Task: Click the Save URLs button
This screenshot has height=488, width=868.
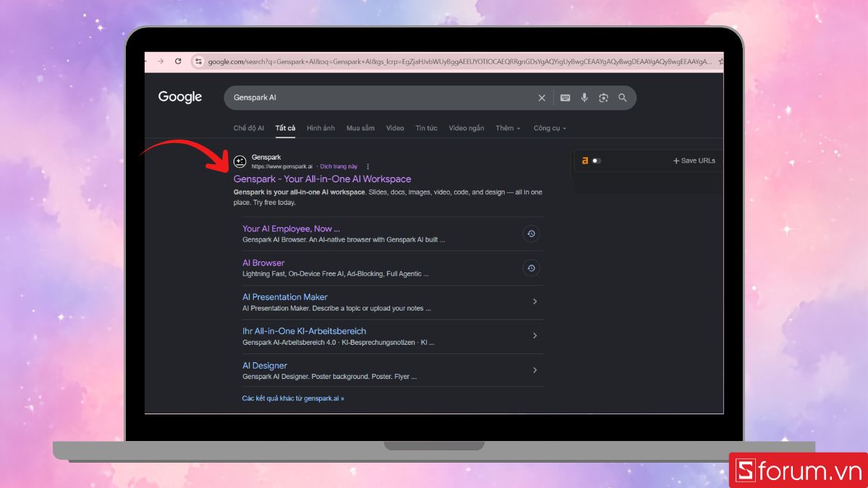Action: tap(694, 160)
